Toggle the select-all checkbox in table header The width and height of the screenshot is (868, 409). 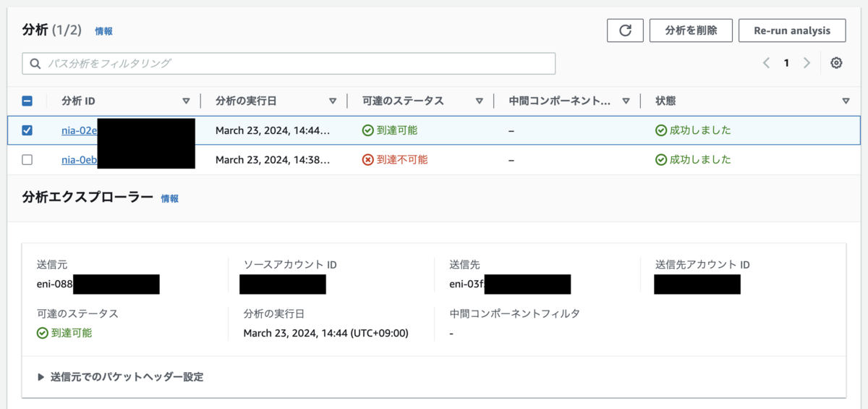click(x=27, y=101)
